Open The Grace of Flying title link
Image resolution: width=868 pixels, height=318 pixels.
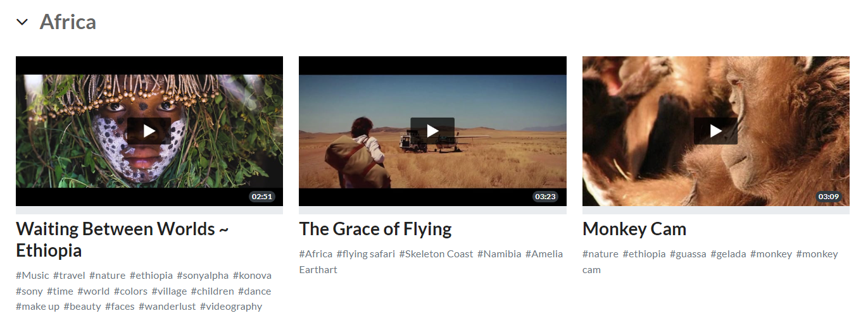point(375,229)
